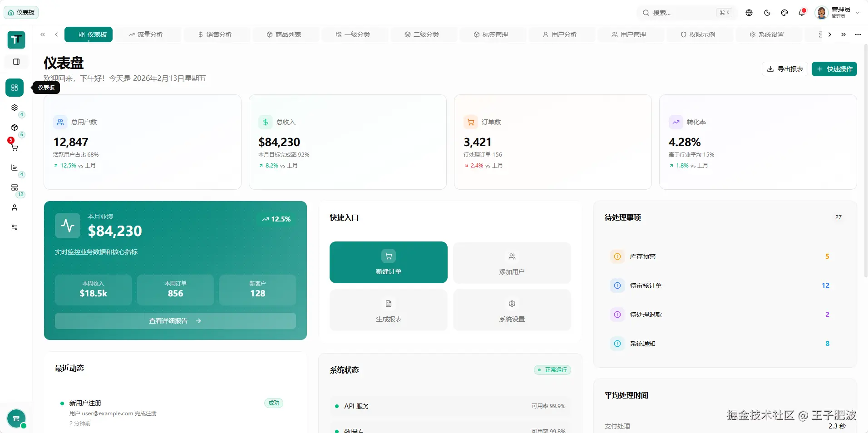Select the 仪表板 tab
This screenshot has height=433, width=868.
tap(89, 34)
